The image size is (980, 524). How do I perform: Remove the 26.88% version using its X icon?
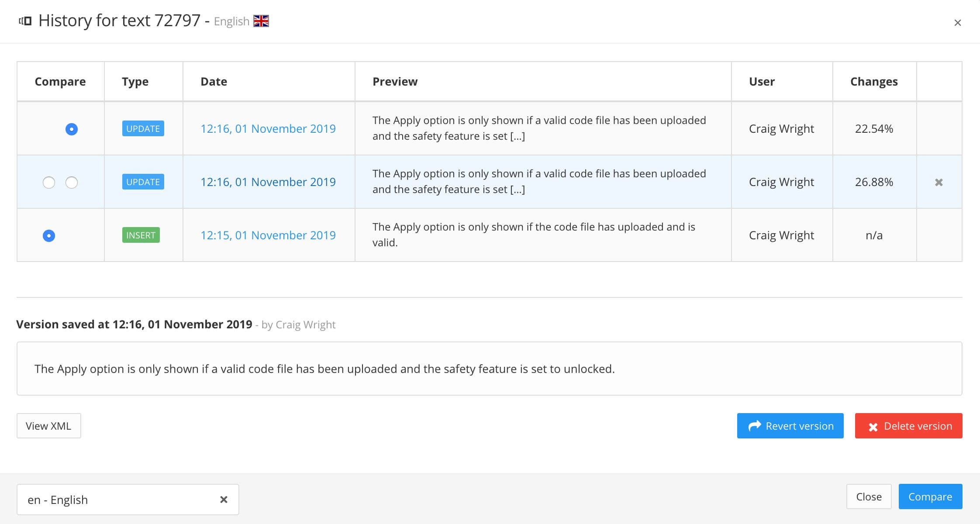(x=939, y=182)
